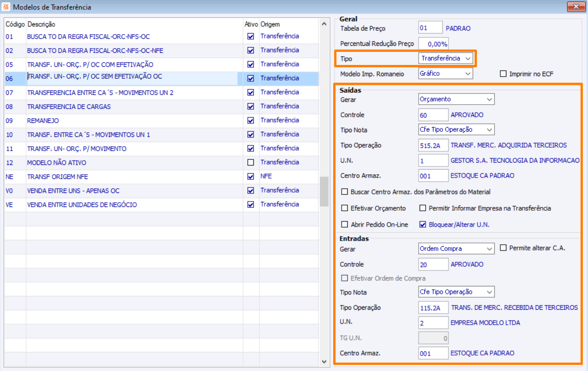The width and height of the screenshot is (588, 371).
Task: Check Imprimir no ECF option
Action: 503,73
